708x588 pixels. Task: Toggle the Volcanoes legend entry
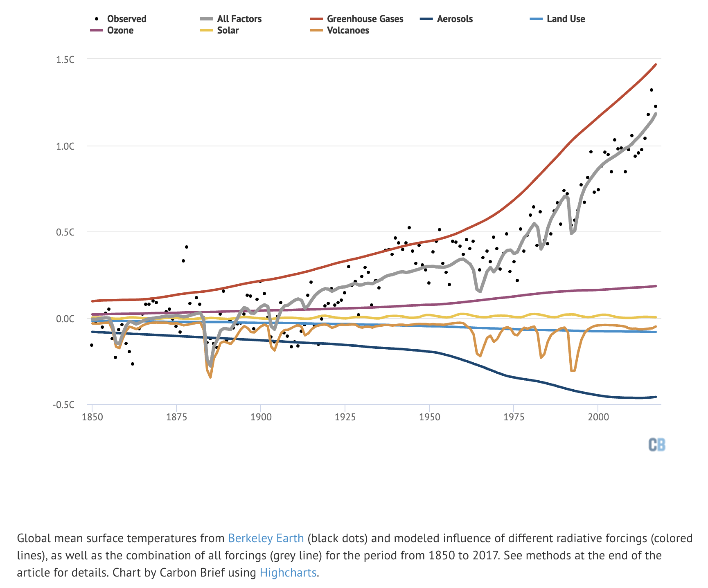[347, 30]
